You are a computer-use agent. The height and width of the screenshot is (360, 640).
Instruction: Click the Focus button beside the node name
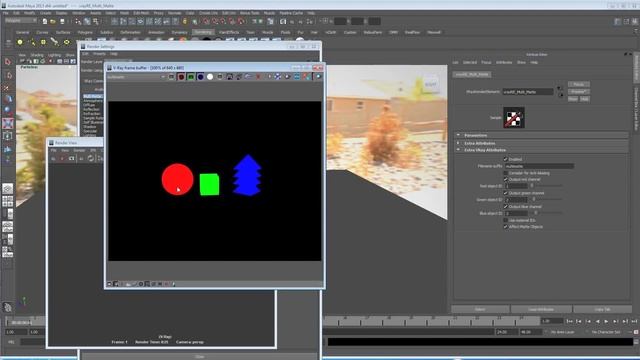coord(578,84)
